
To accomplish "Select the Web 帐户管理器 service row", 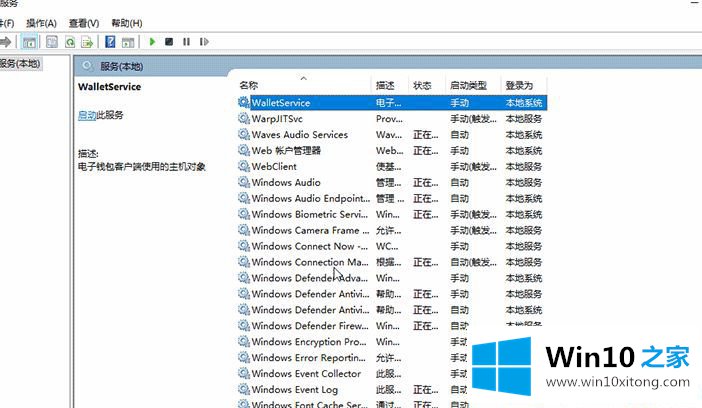I will tap(392, 150).
